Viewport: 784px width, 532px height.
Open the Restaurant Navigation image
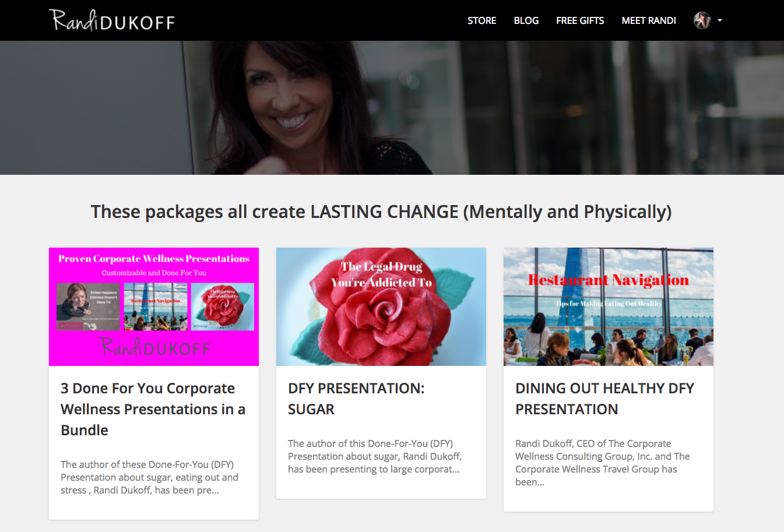click(x=609, y=306)
